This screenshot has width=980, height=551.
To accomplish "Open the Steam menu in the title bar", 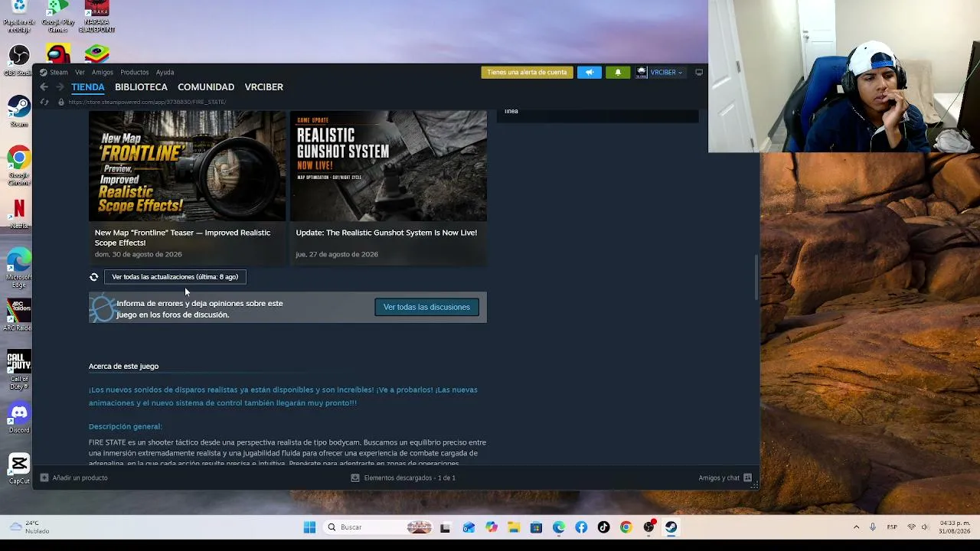I will click(x=59, y=73).
